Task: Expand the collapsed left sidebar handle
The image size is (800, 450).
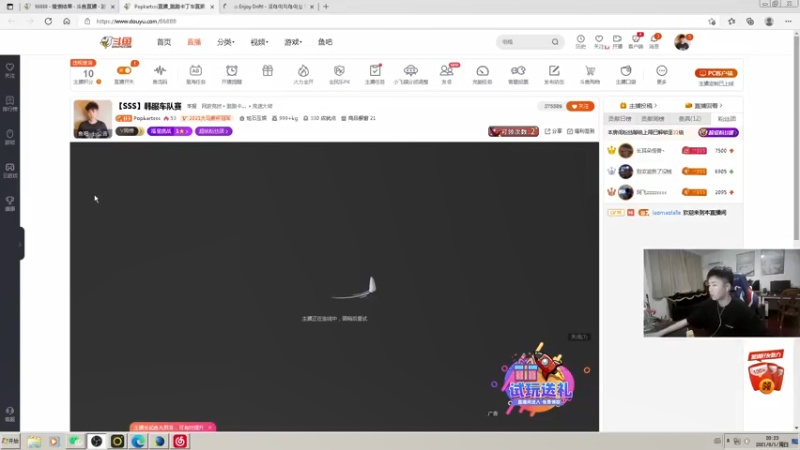Action: tap(20, 244)
